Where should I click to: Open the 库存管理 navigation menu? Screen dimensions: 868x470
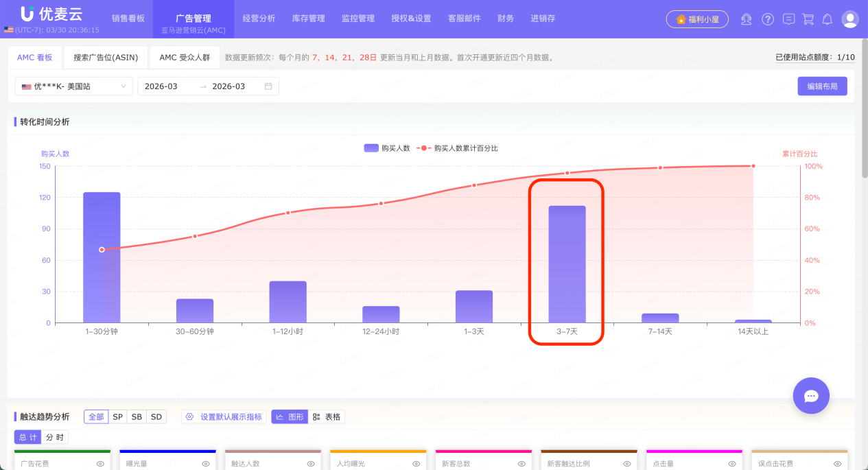(x=309, y=19)
